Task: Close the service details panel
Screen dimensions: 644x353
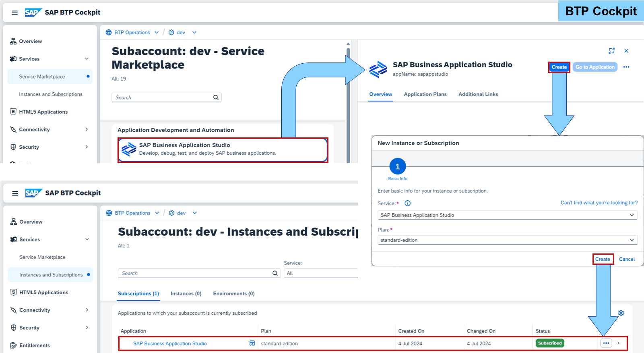Action: tap(626, 51)
